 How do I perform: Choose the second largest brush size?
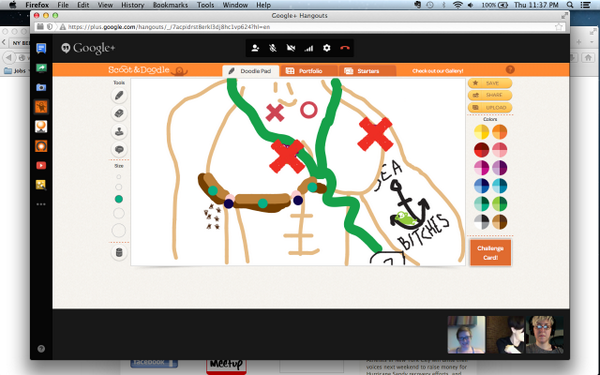(119, 214)
